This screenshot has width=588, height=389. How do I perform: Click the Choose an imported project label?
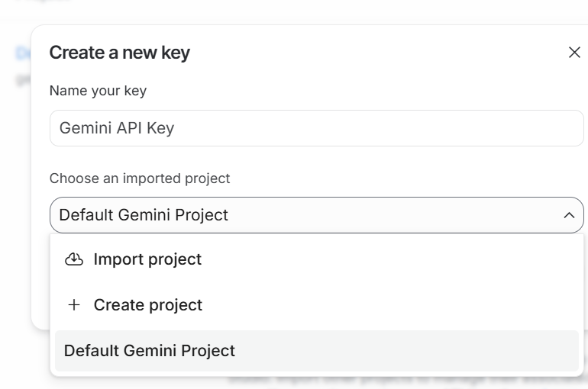click(140, 178)
